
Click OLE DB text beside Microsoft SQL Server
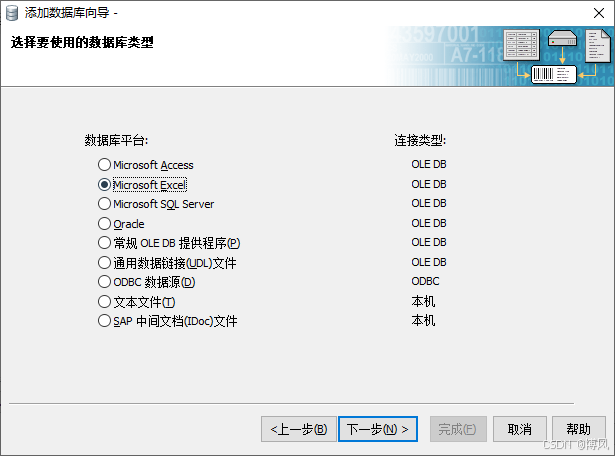click(x=429, y=203)
